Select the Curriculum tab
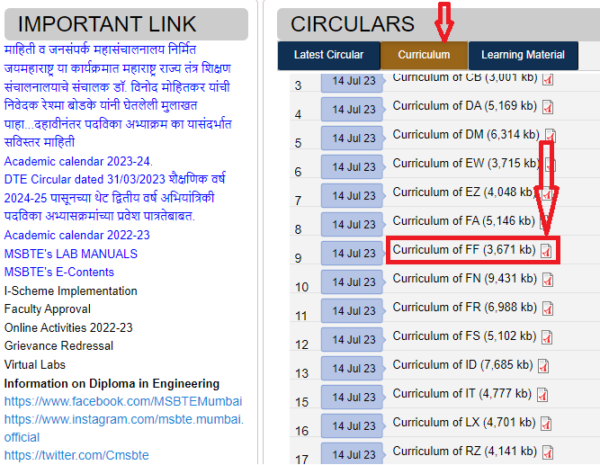This screenshot has height=465, width=600. point(423,55)
